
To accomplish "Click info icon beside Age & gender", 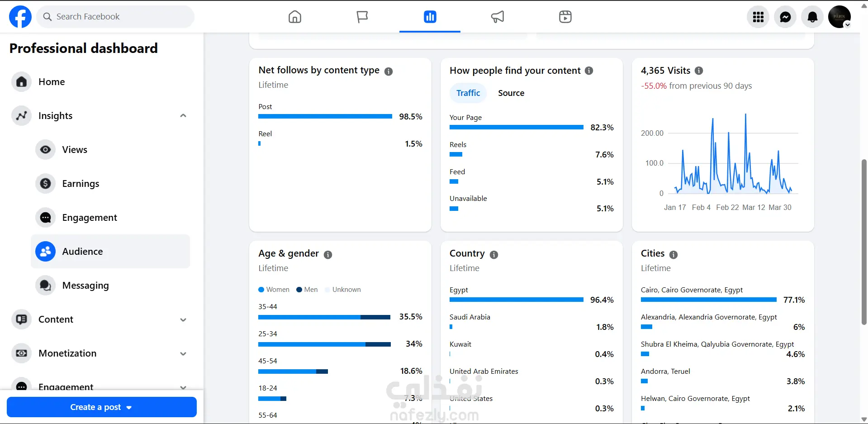I will pyautogui.click(x=328, y=255).
